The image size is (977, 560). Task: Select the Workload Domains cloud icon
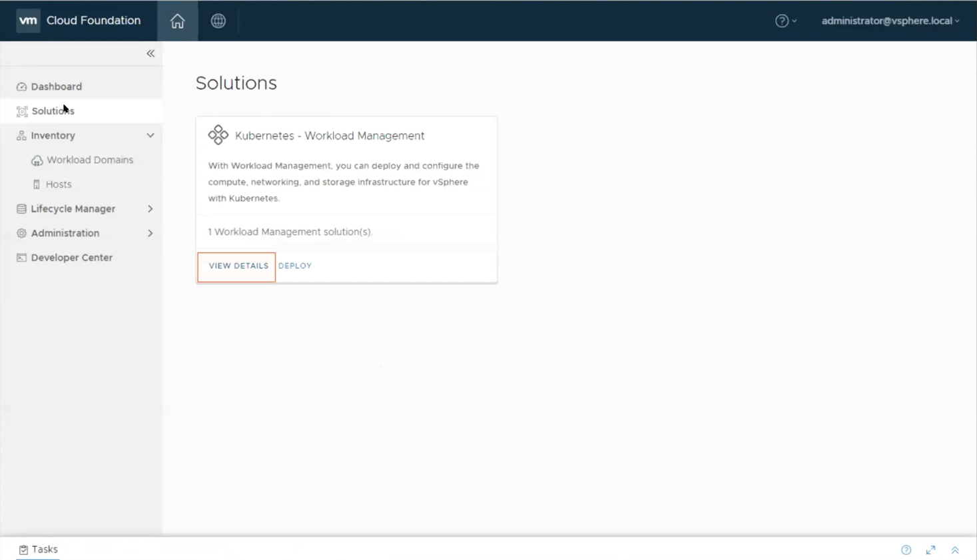point(37,160)
